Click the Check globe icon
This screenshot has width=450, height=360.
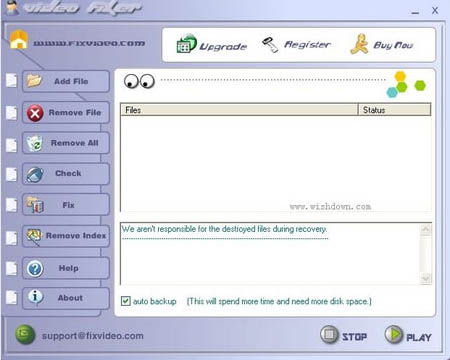pos(35,174)
